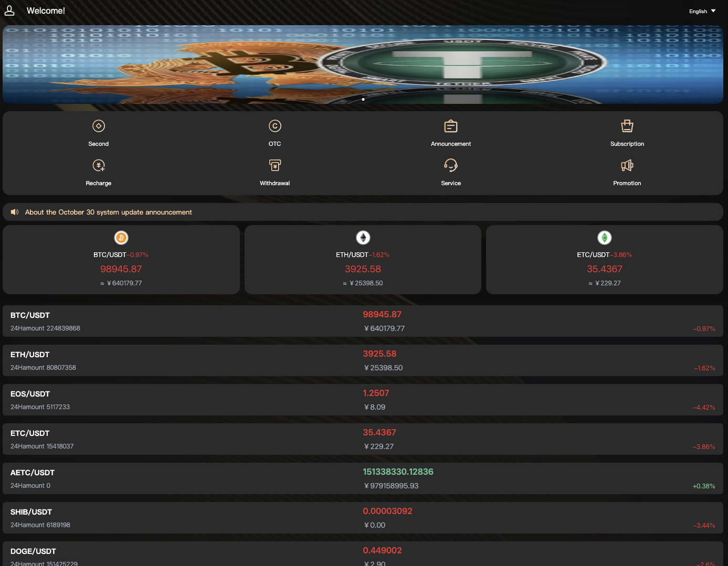Open the OTC label
The height and width of the screenshot is (566, 728).
point(275,144)
